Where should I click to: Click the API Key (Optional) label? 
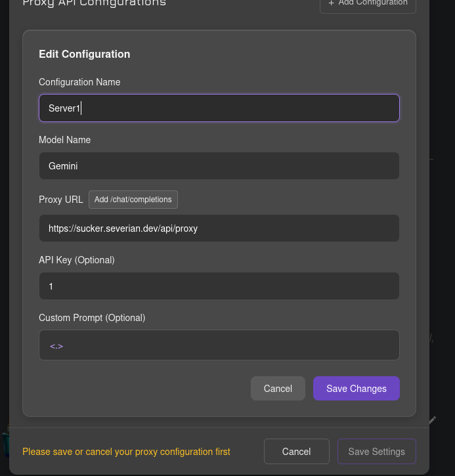(x=77, y=260)
